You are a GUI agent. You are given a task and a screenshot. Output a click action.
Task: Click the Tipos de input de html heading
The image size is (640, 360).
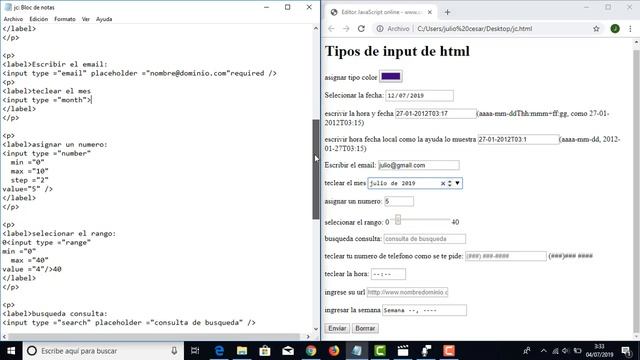click(x=397, y=51)
